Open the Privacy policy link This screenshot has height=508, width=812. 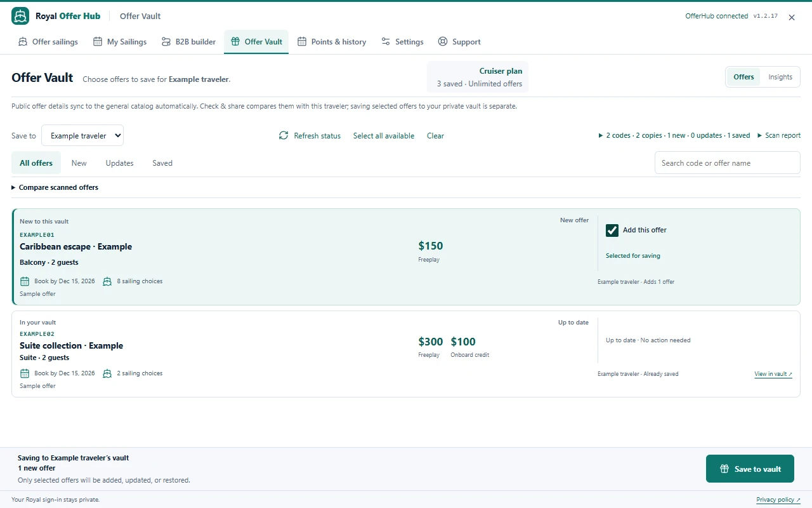tap(778, 500)
